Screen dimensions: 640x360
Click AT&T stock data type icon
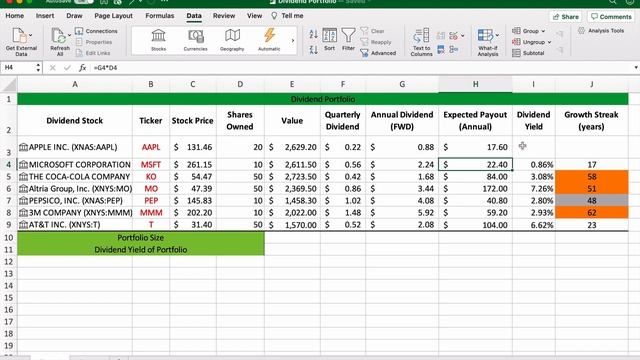click(24, 224)
